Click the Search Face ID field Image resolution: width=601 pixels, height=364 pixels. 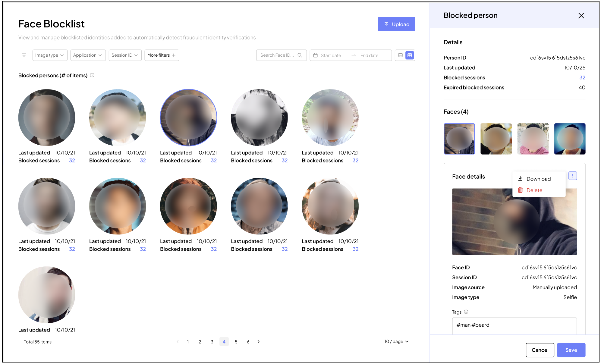(281, 55)
